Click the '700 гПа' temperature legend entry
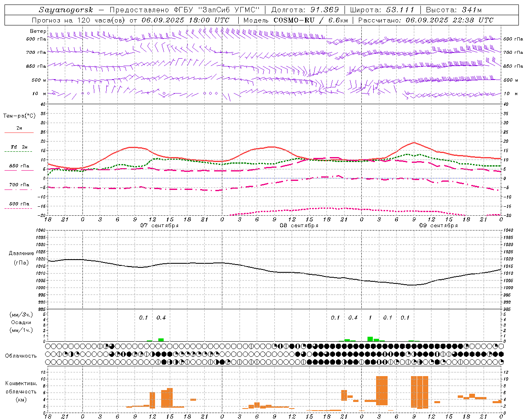The image size is (525, 420). (x=19, y=185)
